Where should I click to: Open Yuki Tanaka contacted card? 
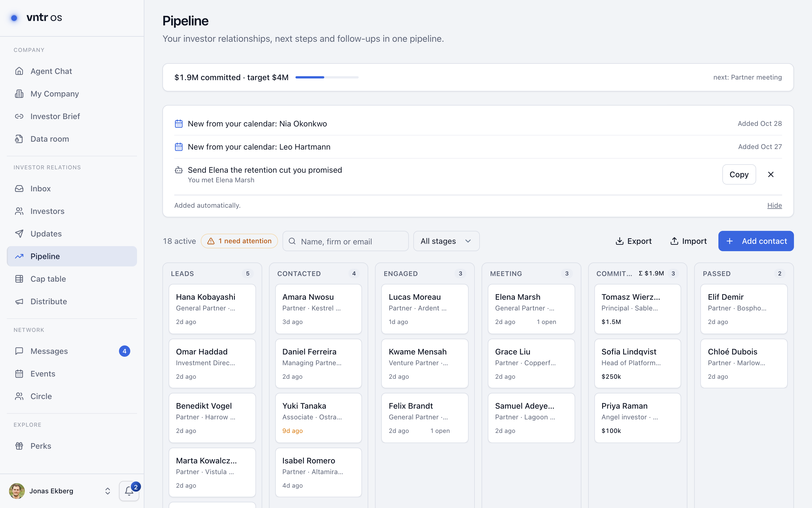[x=318, y=418]
